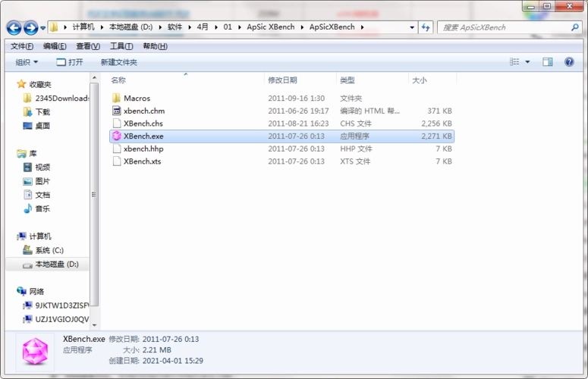Click 本地磁盘 (D:) in the address breadcrumb
588x379 pixels.
click(130, 27)
